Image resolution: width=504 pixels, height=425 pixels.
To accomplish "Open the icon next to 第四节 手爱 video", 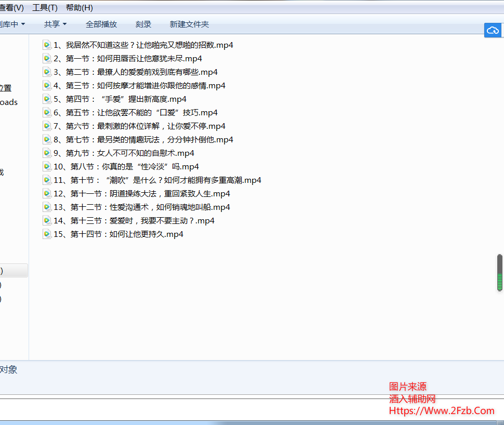I will click(x=47, y=99).
